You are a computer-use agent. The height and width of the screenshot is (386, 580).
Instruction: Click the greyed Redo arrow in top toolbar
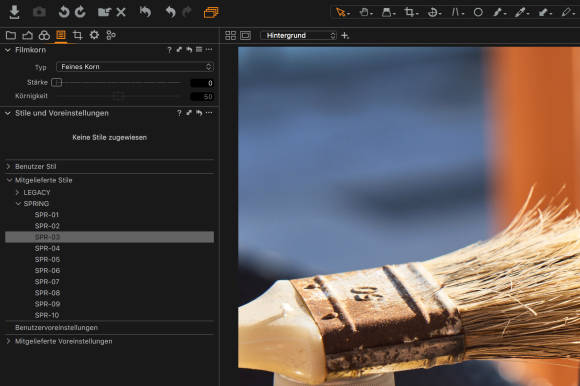(187, 12)
